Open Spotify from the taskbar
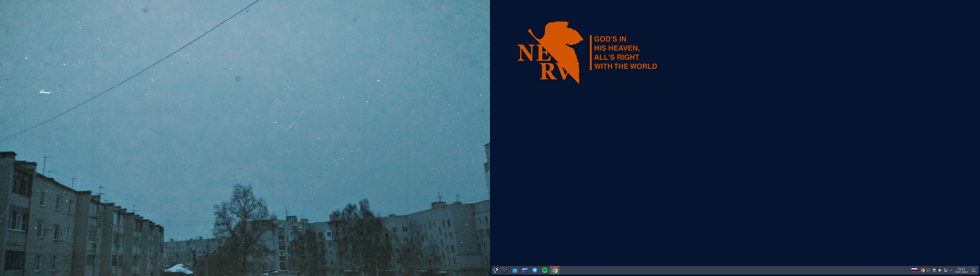Image resolution: width=980 pixels, height=276 pixels. pos(545,270)
